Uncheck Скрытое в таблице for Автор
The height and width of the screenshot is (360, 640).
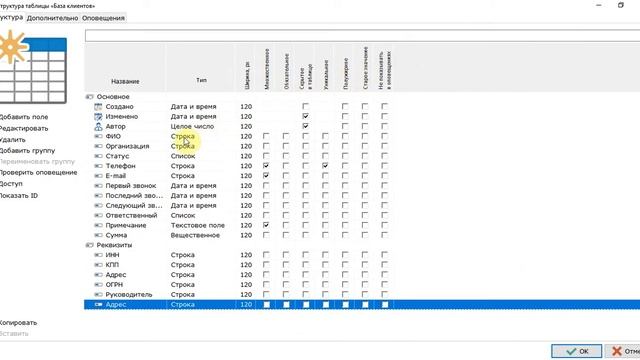click(x=305, y=127)
